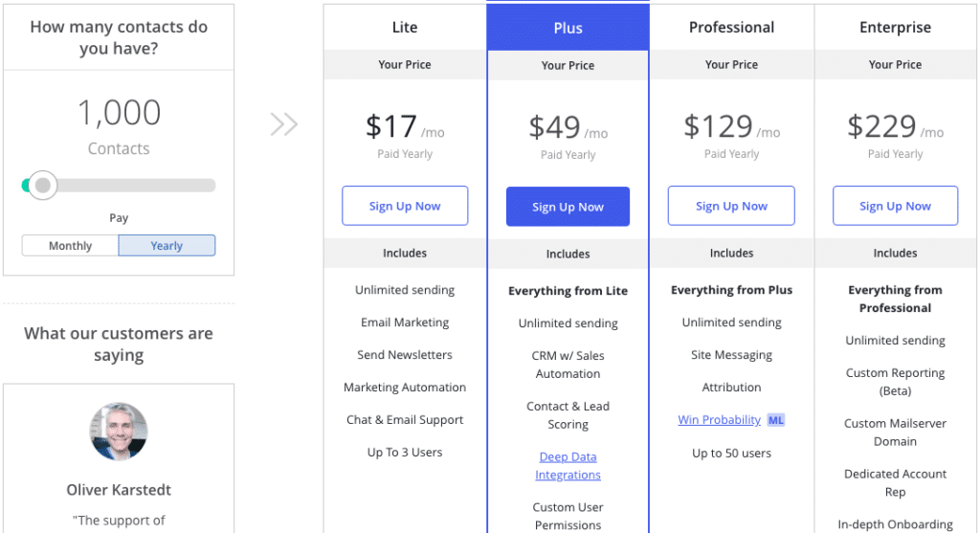Open the Win Probability link

tap(720, 420)
